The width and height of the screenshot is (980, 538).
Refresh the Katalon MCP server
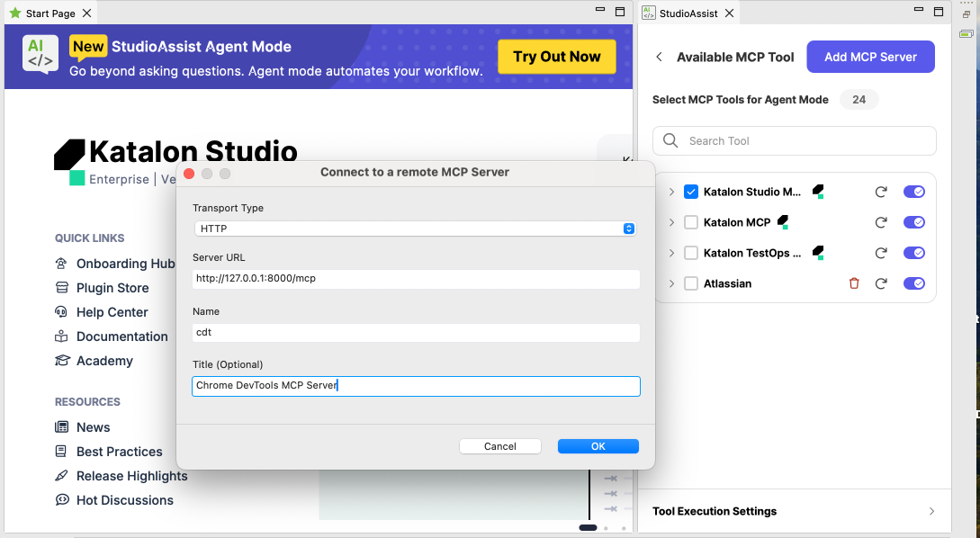[881, 222]
